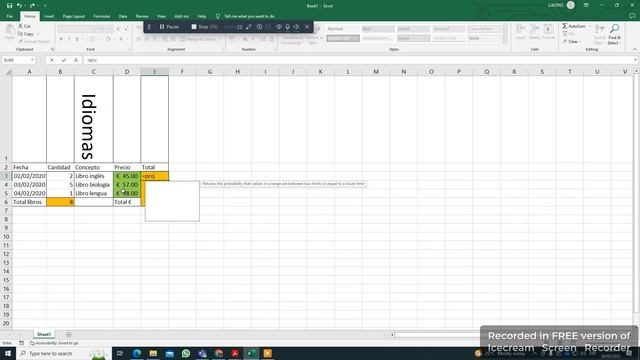
Task: Open Microsoft Edge from taskbar
Action: (x=136, y=353)
